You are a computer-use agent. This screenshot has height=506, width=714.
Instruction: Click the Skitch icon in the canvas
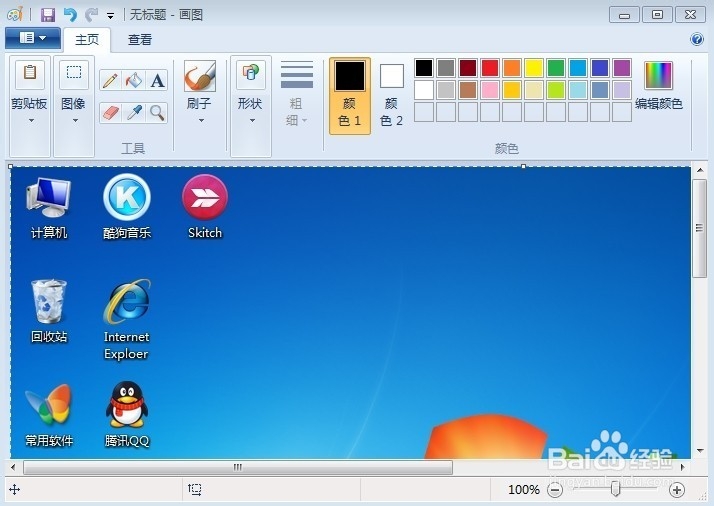tap(205, 197)
